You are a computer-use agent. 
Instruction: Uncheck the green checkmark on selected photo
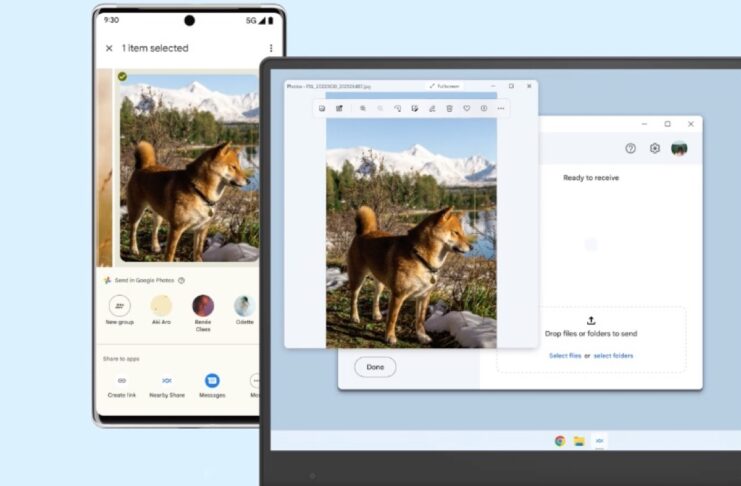pyautogui.click(x=122, y=76)
